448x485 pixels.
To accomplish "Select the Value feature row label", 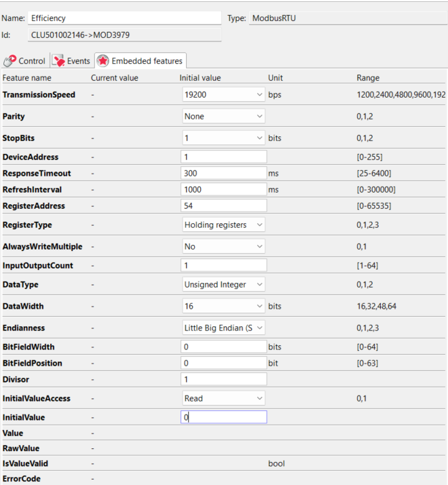I will coord(13,433).
